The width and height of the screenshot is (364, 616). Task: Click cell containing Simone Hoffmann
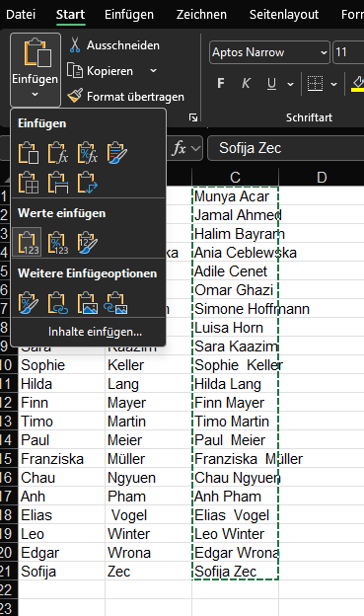coord(235,309)
